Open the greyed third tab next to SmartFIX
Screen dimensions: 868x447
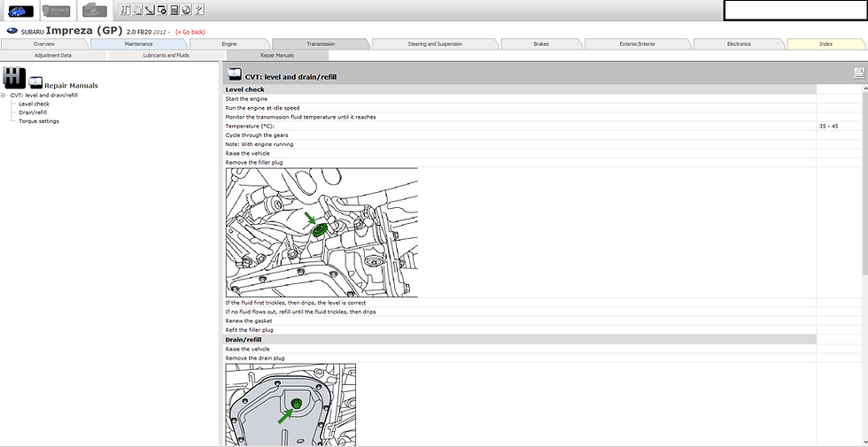click(x=94, y=10)
